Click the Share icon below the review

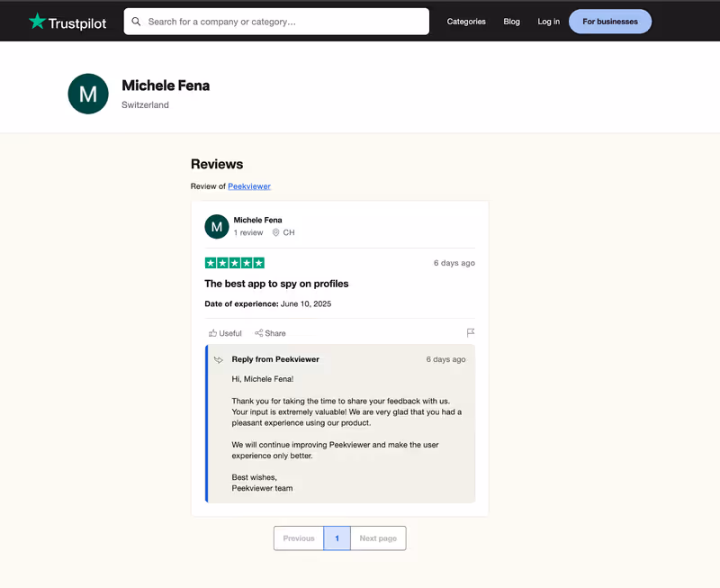click(x=258, y=333)
